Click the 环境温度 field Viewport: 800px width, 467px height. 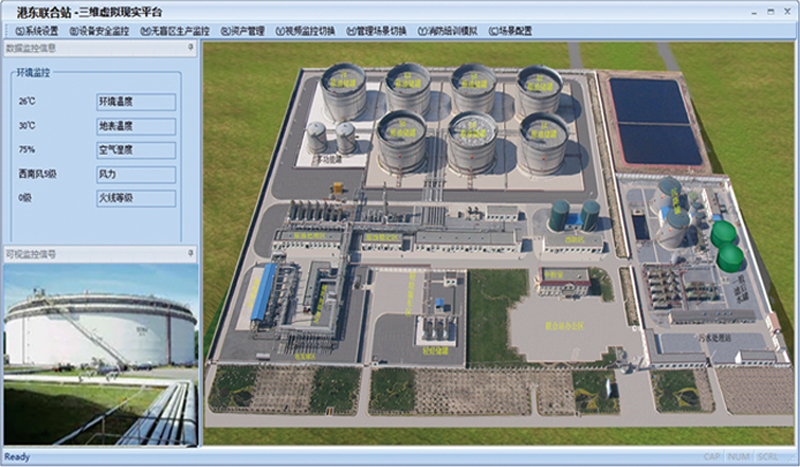pos(135,102)
